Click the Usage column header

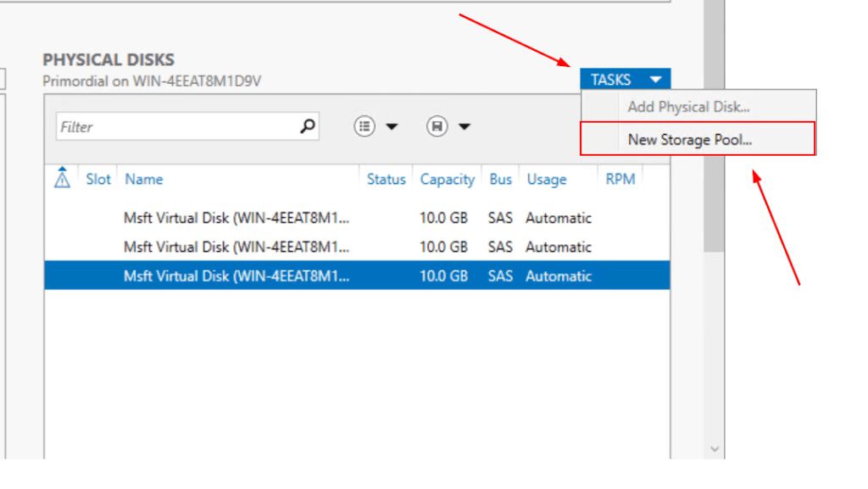pos(547,180)
